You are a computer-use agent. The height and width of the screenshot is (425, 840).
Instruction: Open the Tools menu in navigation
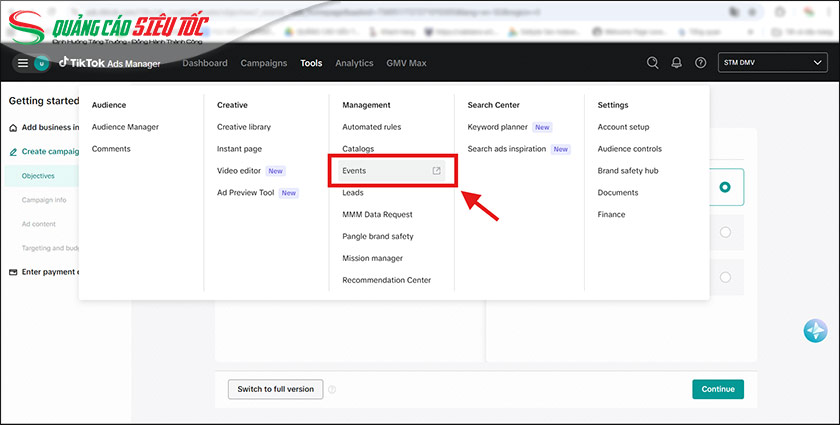click(311, 63)
